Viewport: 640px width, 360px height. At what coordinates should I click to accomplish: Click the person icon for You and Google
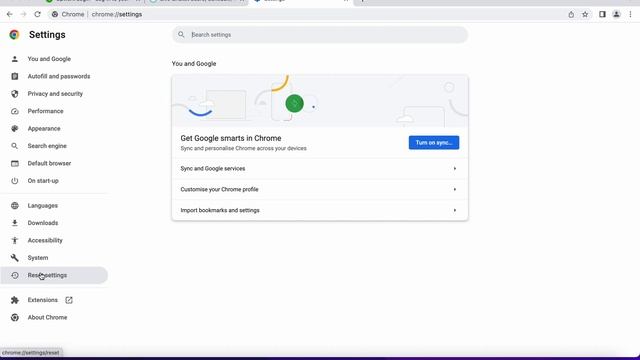(x=15, y=59)
